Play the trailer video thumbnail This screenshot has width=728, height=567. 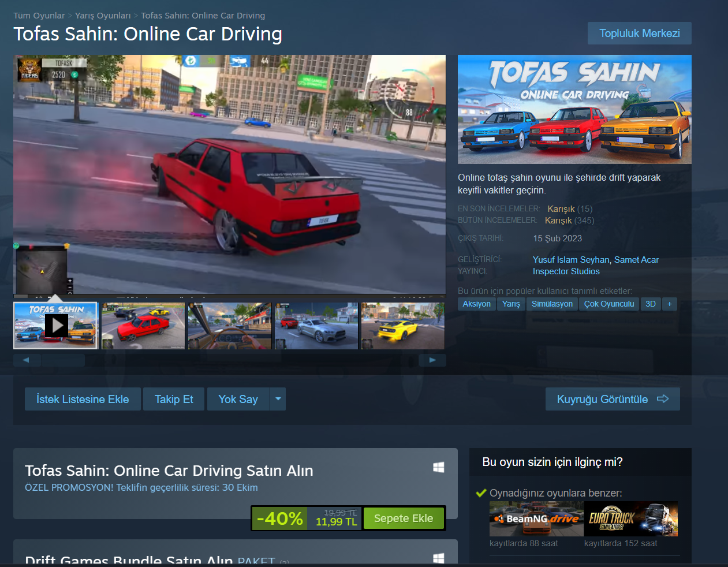pyautogui.click(x=56, y=326)
